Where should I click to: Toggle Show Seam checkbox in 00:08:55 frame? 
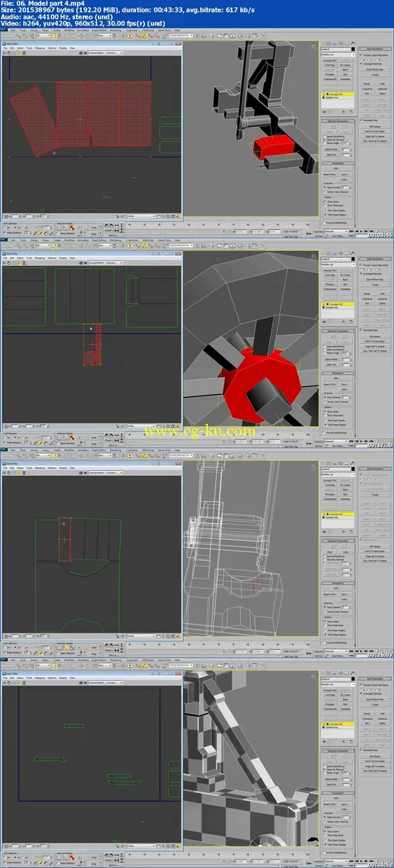click(x=325, y=202)
